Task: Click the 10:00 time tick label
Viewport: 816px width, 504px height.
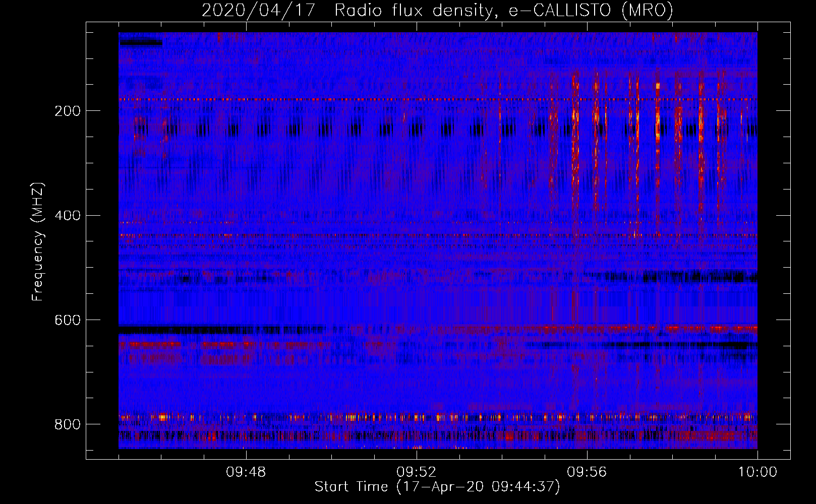Action: pos(757,472)
